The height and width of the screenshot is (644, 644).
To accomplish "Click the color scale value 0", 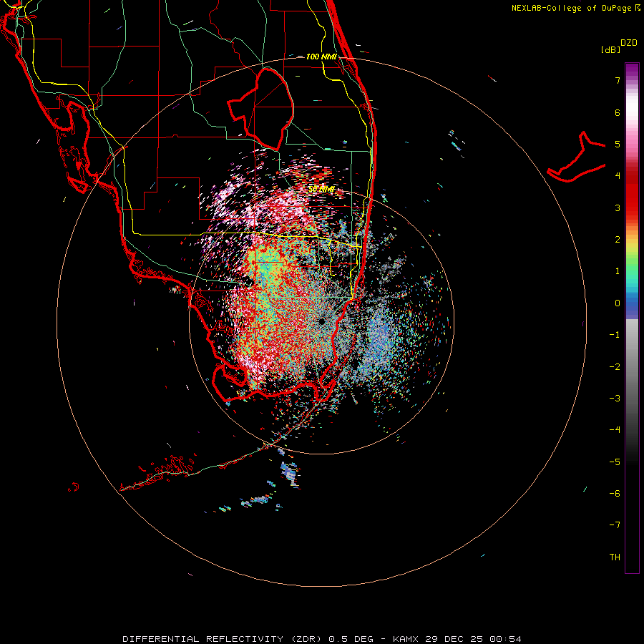I will tap(618, 303).
